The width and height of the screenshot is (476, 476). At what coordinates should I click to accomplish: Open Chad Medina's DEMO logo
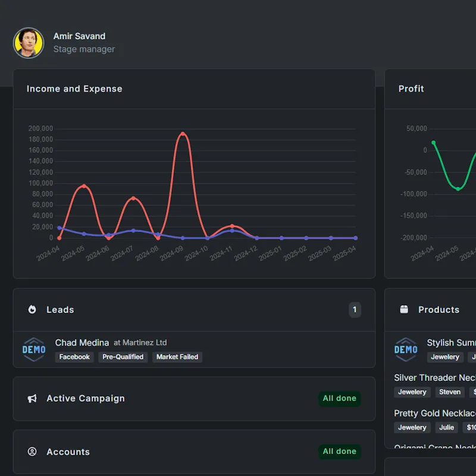click(x=34, y=349)
